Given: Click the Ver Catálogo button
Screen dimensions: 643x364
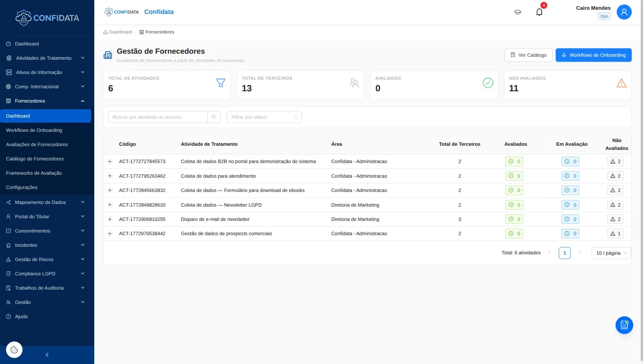Looking at the screenshot, I should point(528,55).
